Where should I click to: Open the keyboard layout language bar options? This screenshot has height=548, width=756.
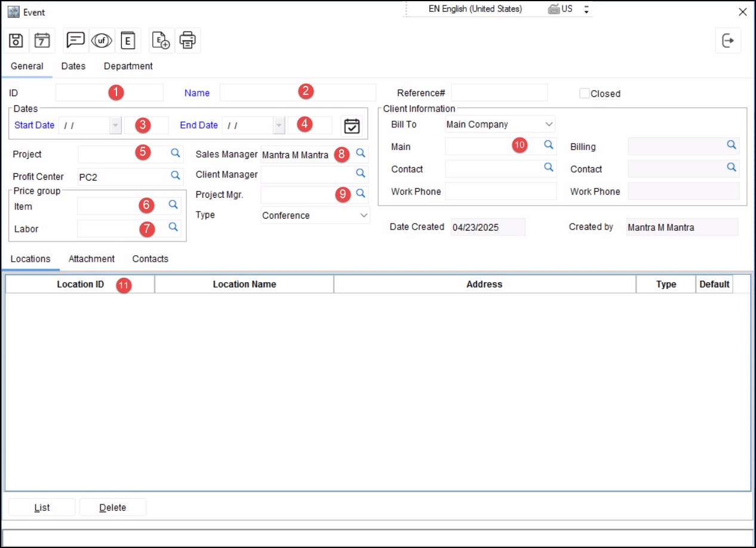click(586, 10)
